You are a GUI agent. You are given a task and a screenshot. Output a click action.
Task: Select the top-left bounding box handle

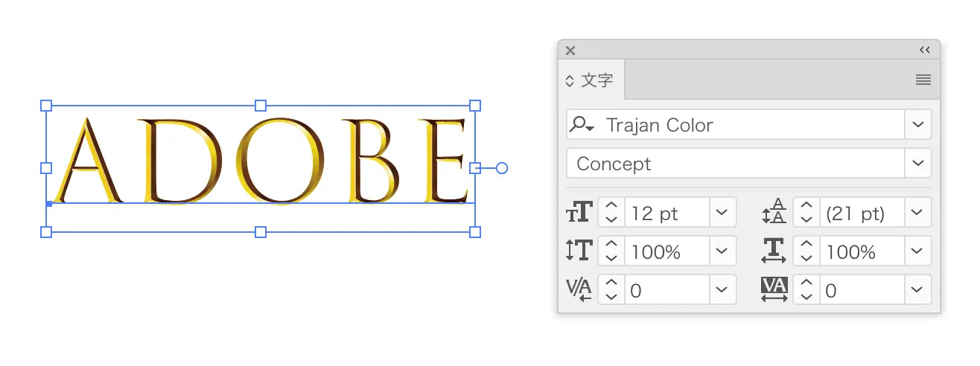click(46, 106)
